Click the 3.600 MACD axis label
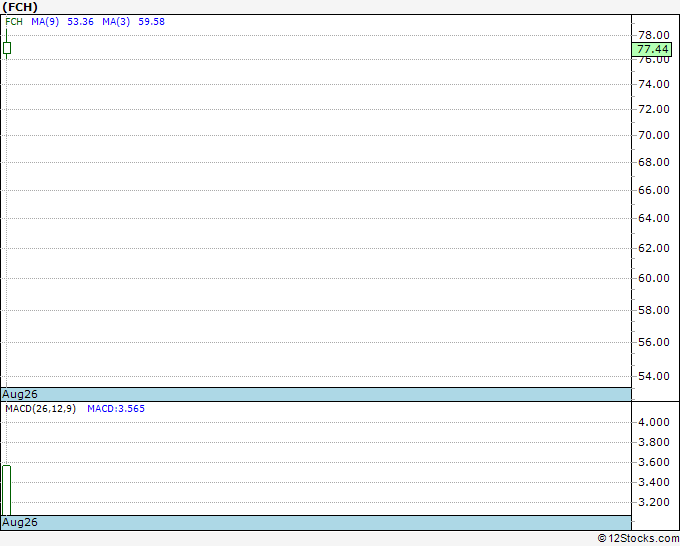This screenshot has height=546, width=680. [654, 462]
